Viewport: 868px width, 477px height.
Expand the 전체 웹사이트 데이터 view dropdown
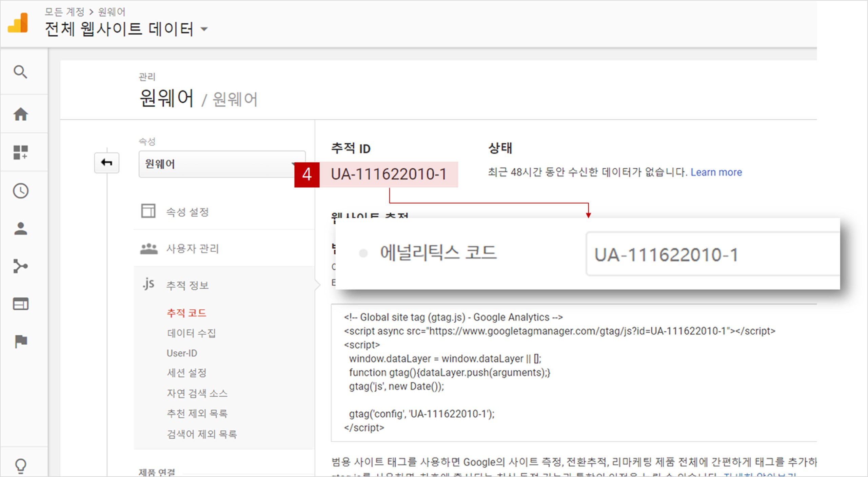coord(204,29)
